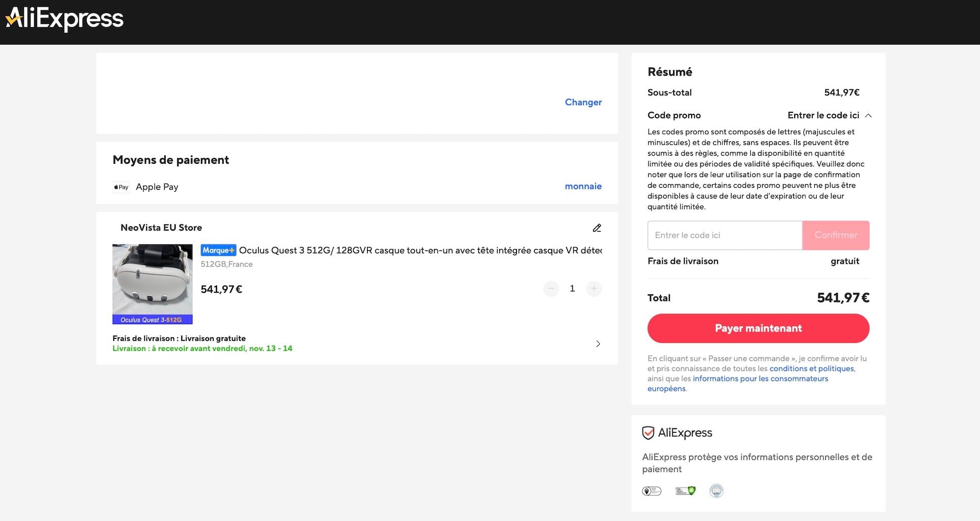This screenshot has width=980, height=521.
Task: Click the edit pencil icon for NeoVista store
Action: pyautogui.click(x=597, y=228)
